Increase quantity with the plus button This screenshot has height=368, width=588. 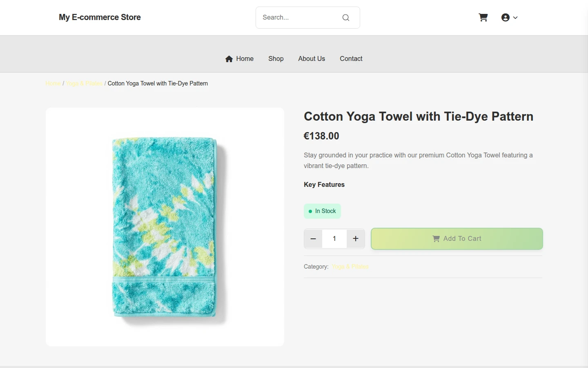(x=356, y=239)
